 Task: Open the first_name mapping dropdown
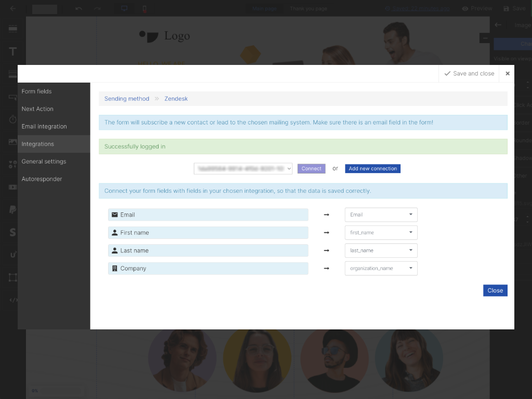coord(381,233)
